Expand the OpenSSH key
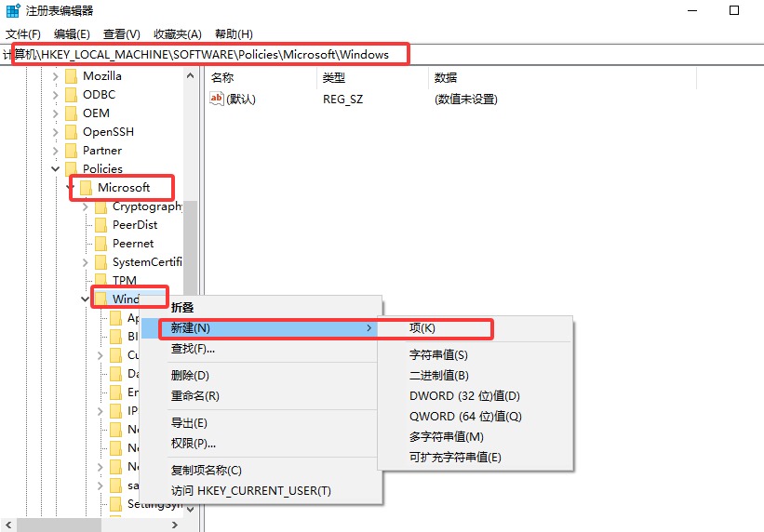Image resolution: width=764 pixels, height=532 pixels. click(x=56, y=132)
